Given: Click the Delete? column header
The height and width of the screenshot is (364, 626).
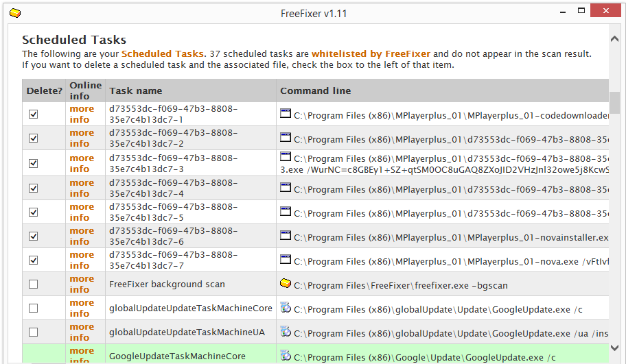Looking at the screenshot, I should [x=45, y=91].
